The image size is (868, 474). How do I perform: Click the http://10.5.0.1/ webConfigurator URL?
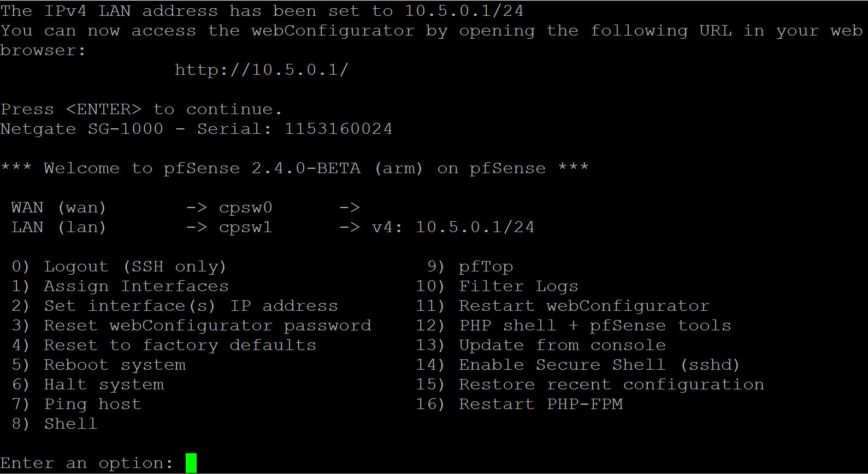[x=261, y=70]
